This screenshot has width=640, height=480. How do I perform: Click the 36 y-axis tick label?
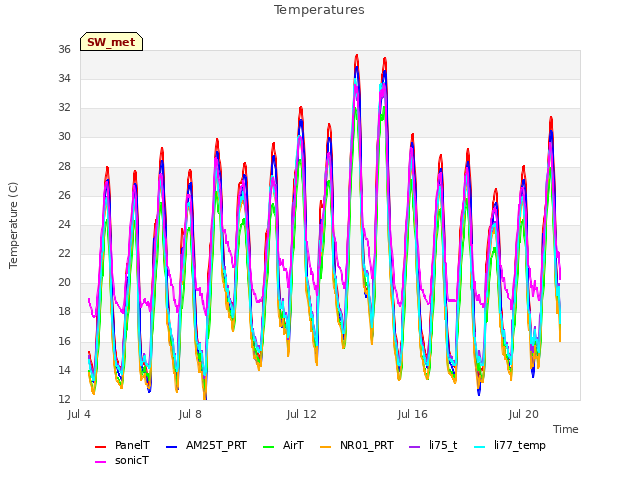coord(64,49)
